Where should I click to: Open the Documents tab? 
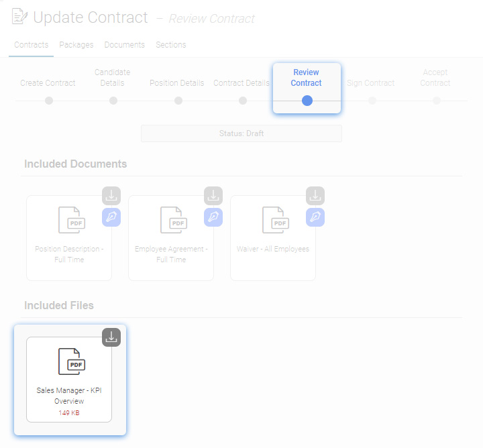coord(125,45)
